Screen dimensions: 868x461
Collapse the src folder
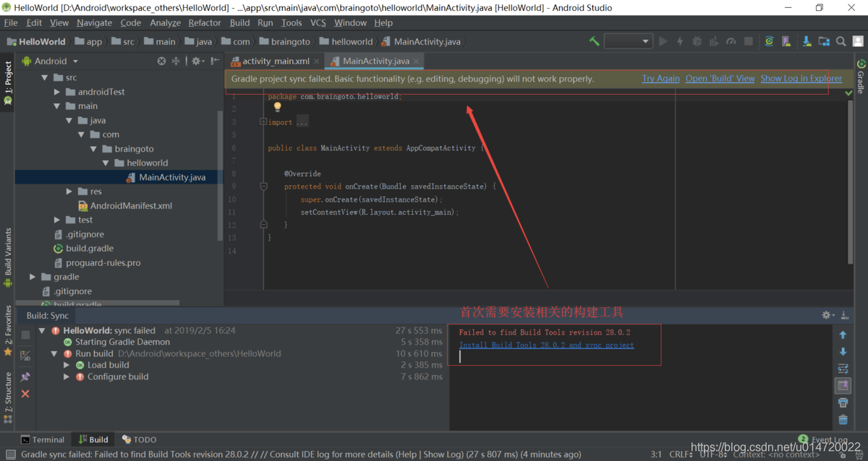tap(44, 77)
